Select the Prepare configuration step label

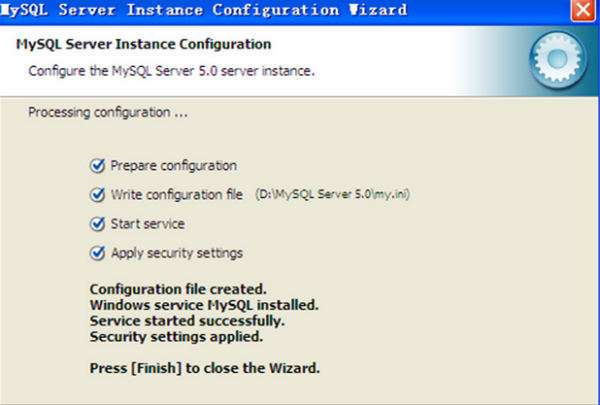coord(174,166)
